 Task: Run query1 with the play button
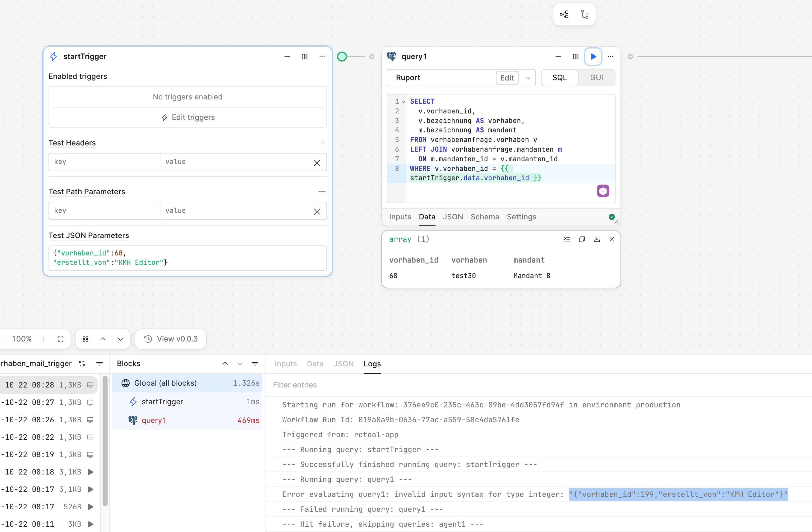593,57
